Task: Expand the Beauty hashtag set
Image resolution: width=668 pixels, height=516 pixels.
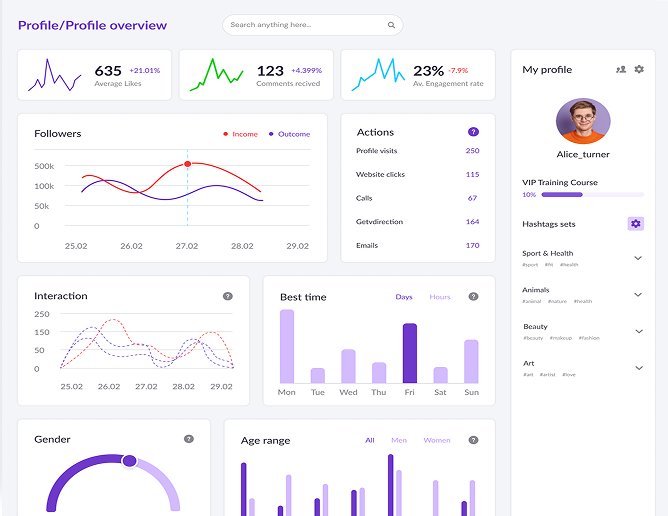Action: 638,331
